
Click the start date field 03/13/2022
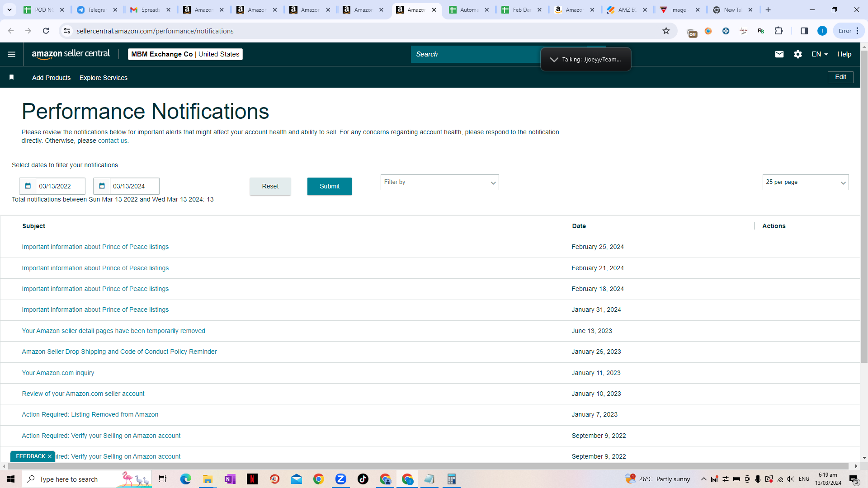[61, 186]
